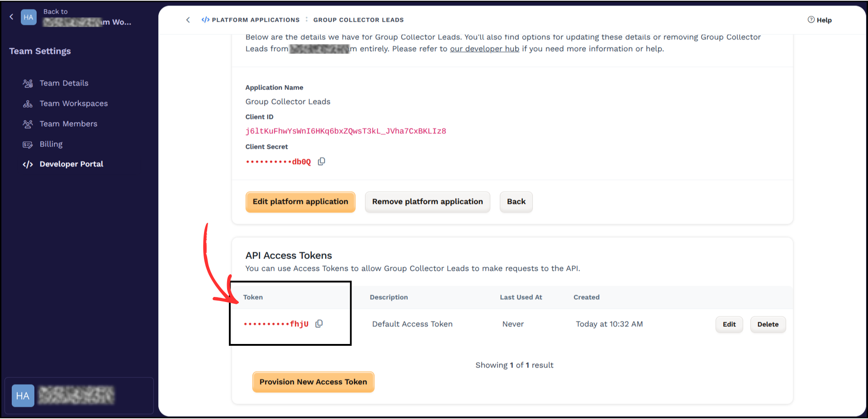Open the HA avatar in the sidebar footer

pyautogui.click(x=23, y=395)
